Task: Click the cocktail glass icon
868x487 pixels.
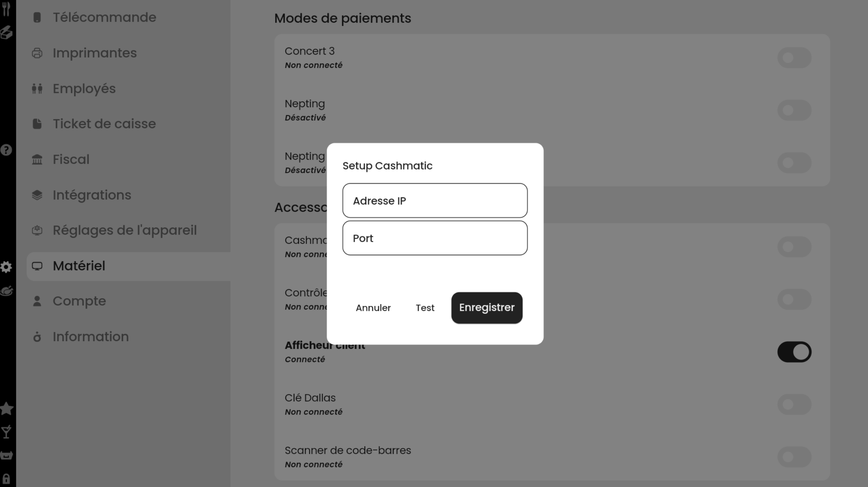Action: (6, 432)
